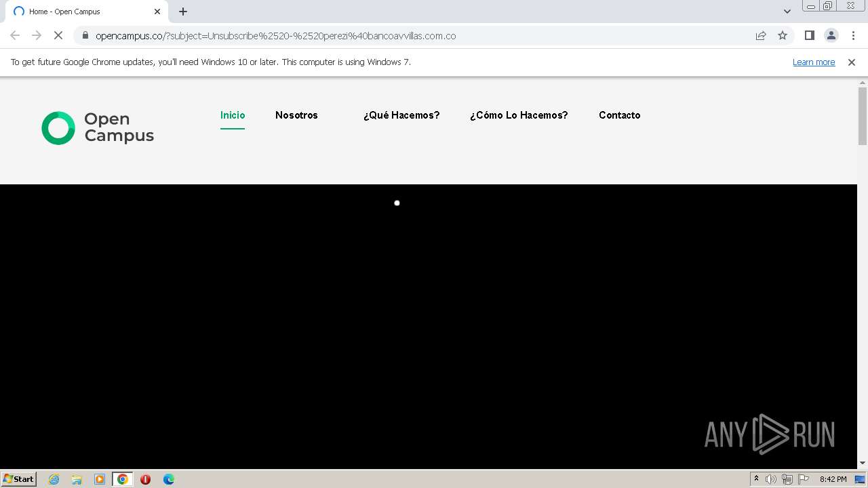Open ¿Qué Hacemos? menu
Image resolution: width=868 pixels, height=488 pixels.
pyautogui.click(x=401, y=115)
